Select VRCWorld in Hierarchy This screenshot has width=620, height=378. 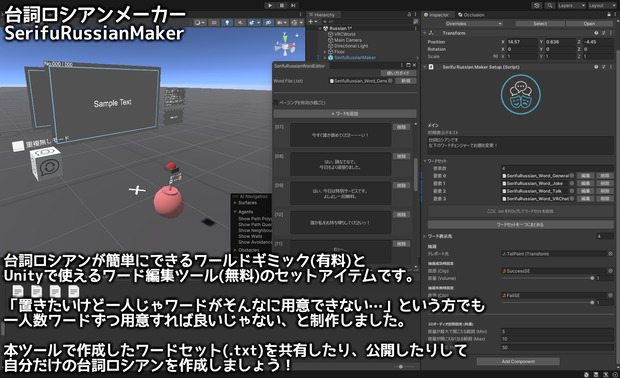click(x=345, y=34)
